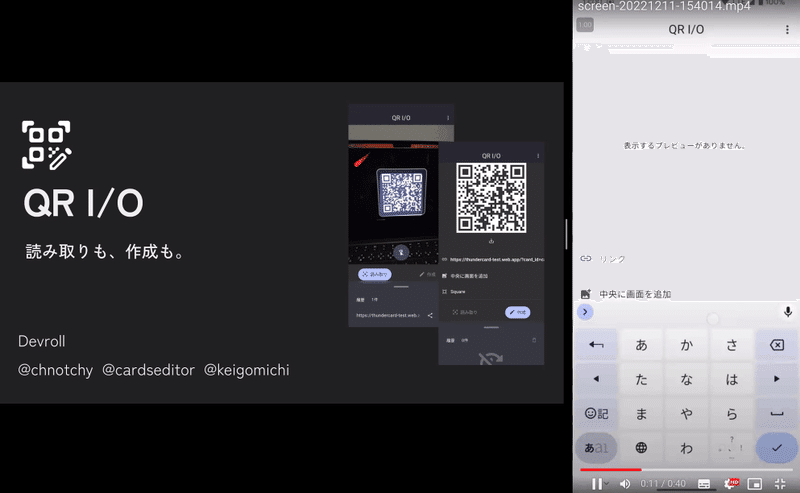
Task: Tap the か key
Action: tap(686, 346)
